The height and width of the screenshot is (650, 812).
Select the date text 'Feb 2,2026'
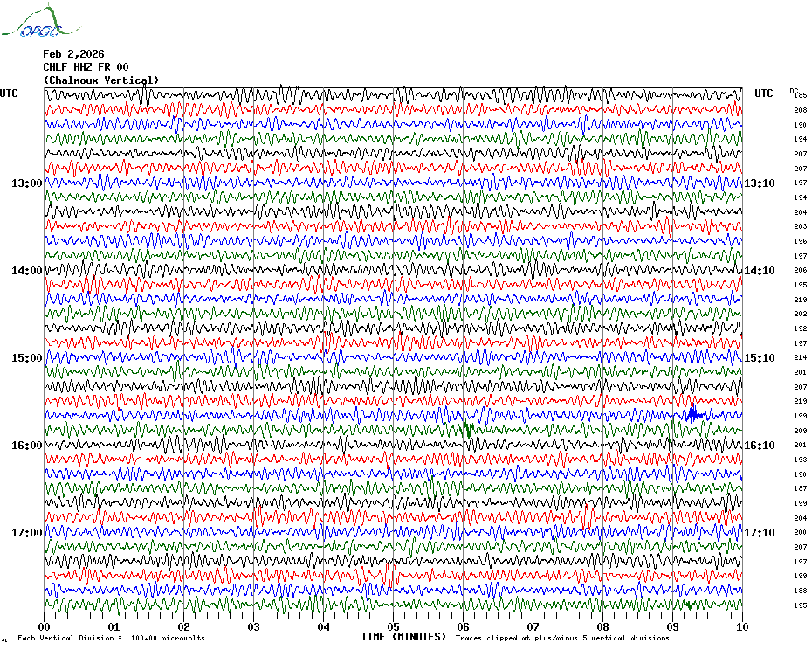73,54
